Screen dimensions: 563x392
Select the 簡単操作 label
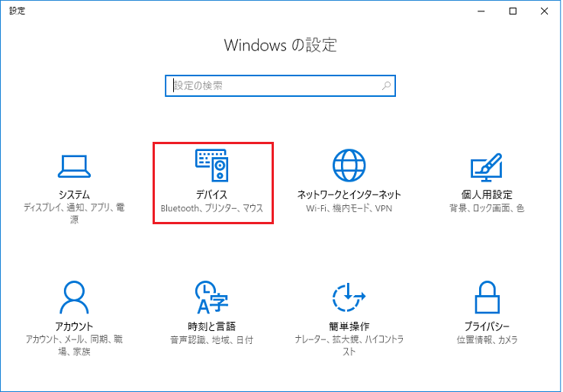pos(349,326)
